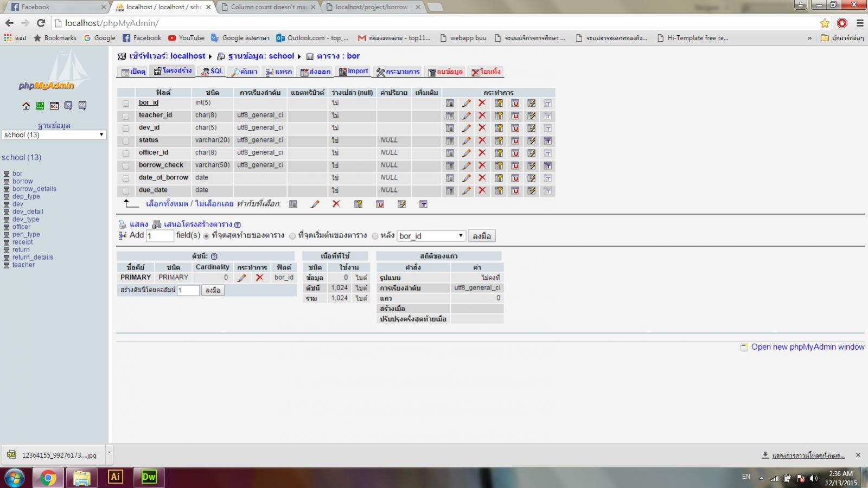
Task: Drop the due_date field with the red X
Action: coord(482,190)
